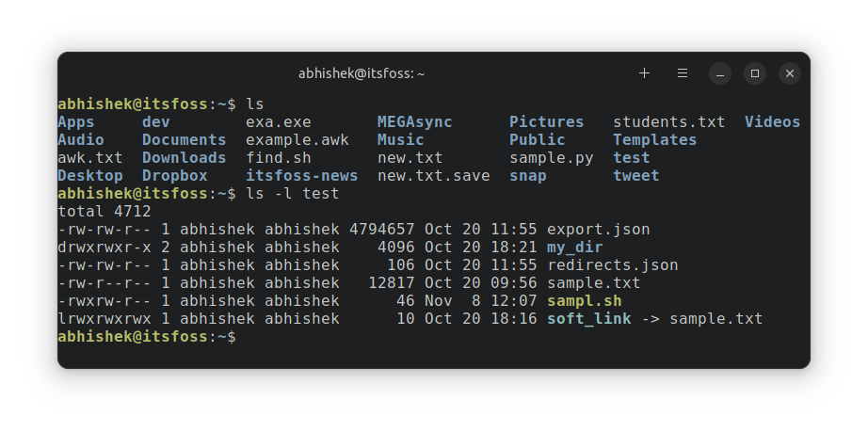The height and width of the screenshot is (432, 868).
Task: Open a new terminal tab with plus icon
Action: (644, 73)
